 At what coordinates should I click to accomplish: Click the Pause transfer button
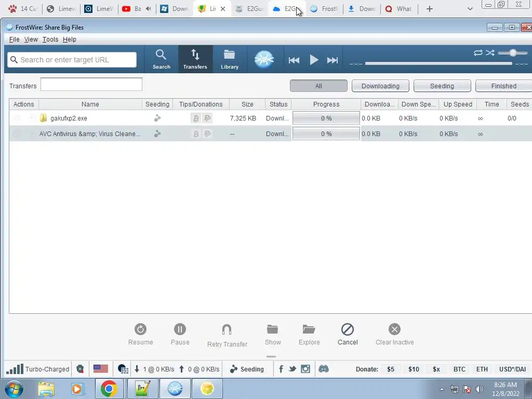(x=180, y=335)
